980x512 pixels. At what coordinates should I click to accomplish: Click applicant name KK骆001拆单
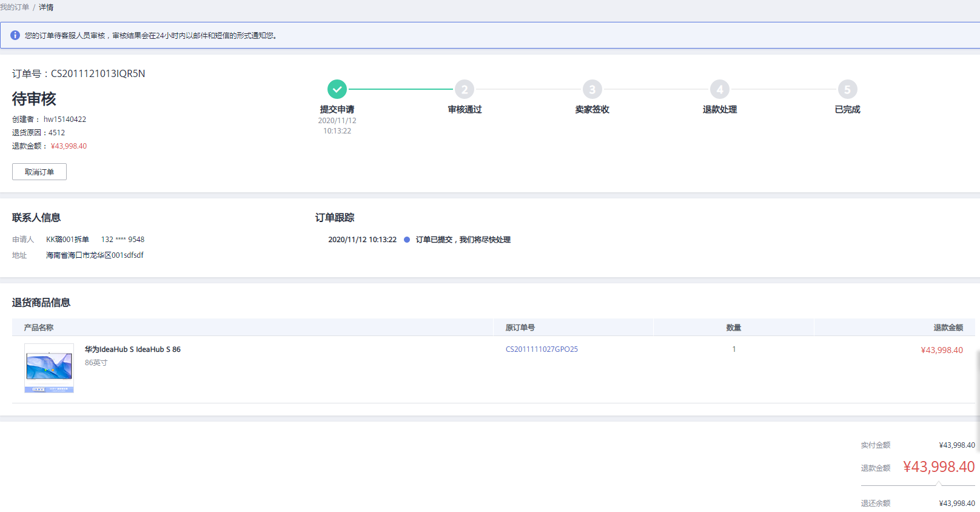pyautogui.click(x=67, y=240)
